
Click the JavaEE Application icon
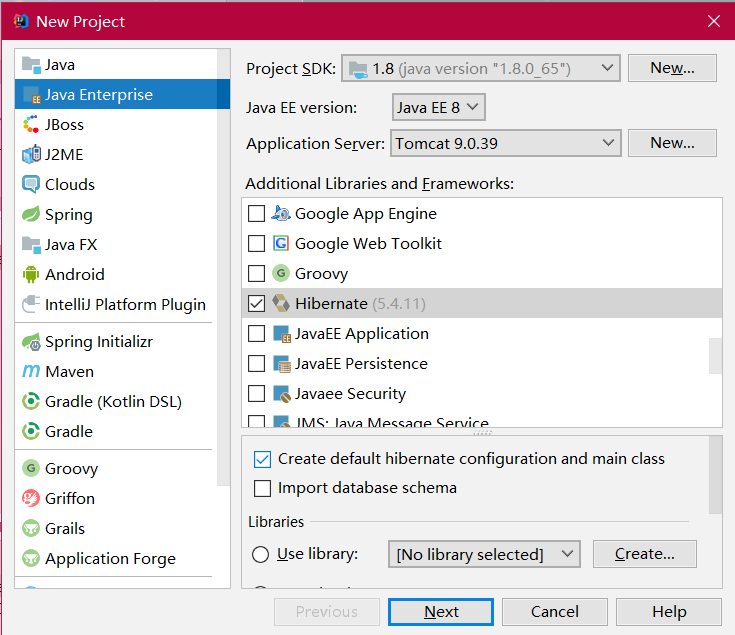tap(282, 334)
